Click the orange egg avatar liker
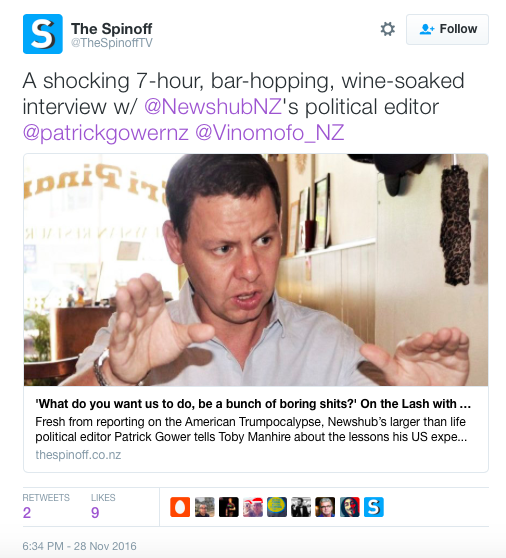 [x=180, y=507]
